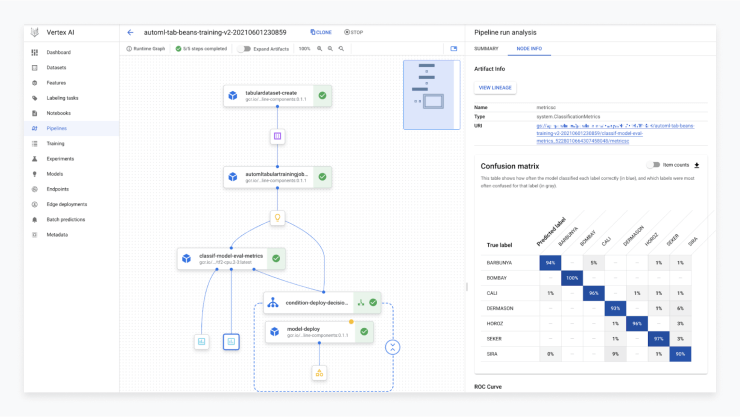Click the Features sidebar icon
Image resolution: width=740 pixels, height=417 pixels.
[x=34, y=83]
